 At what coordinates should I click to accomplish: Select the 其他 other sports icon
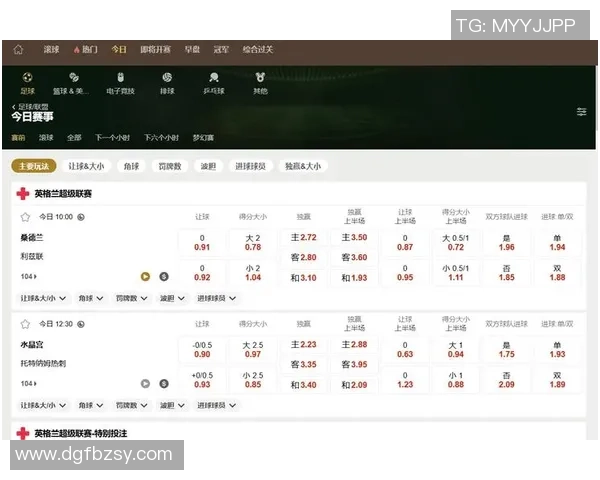tap(260, 83)
